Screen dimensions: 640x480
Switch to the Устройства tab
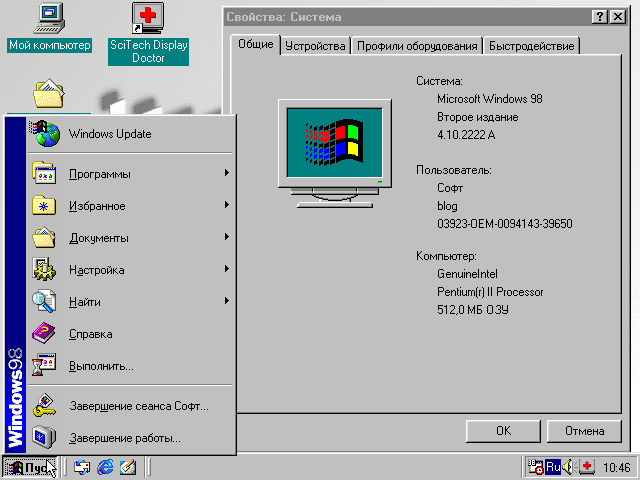315,46
